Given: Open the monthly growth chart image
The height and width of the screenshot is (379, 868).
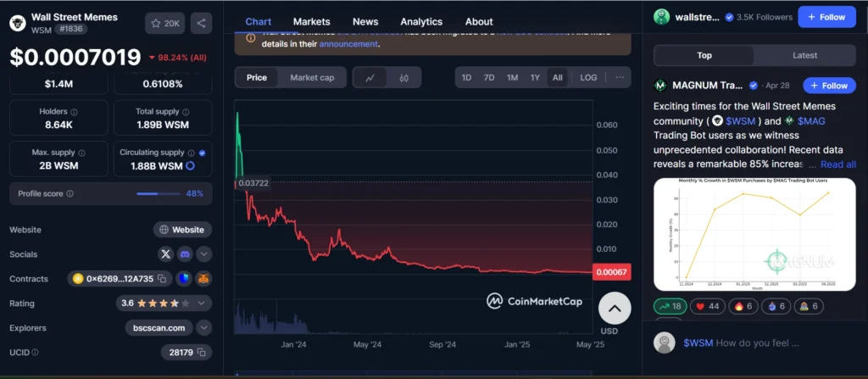Looking at the screenshot, I should [x=754, y=234].
